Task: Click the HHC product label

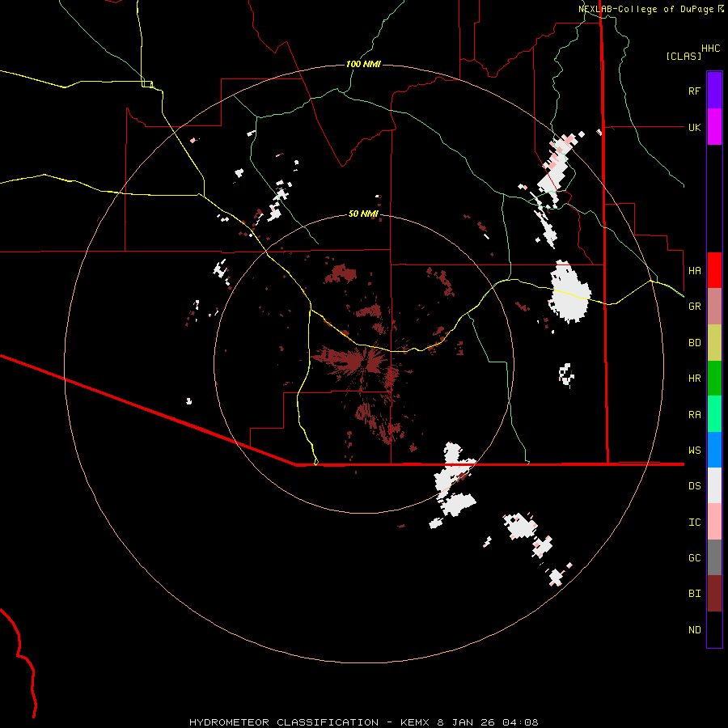Action: [710, 49]
